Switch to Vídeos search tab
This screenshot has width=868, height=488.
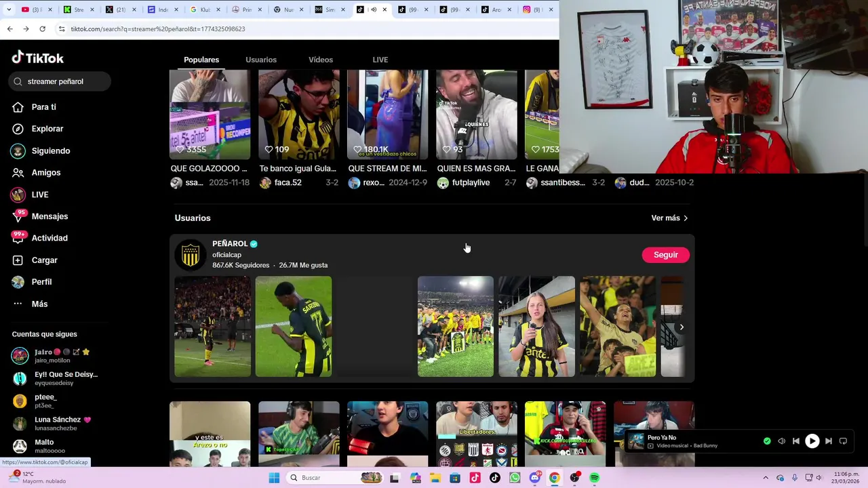pos(321,60)
